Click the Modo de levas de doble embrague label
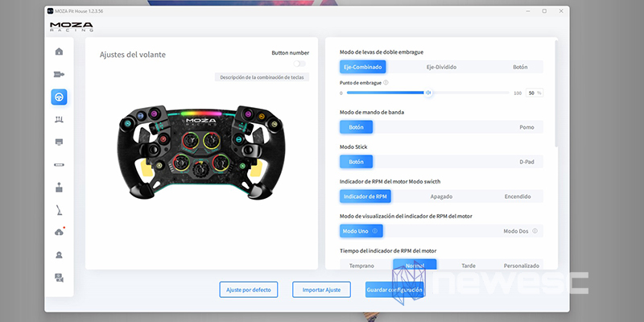Viewport: 644px width, 322px height. pos(382,52)
